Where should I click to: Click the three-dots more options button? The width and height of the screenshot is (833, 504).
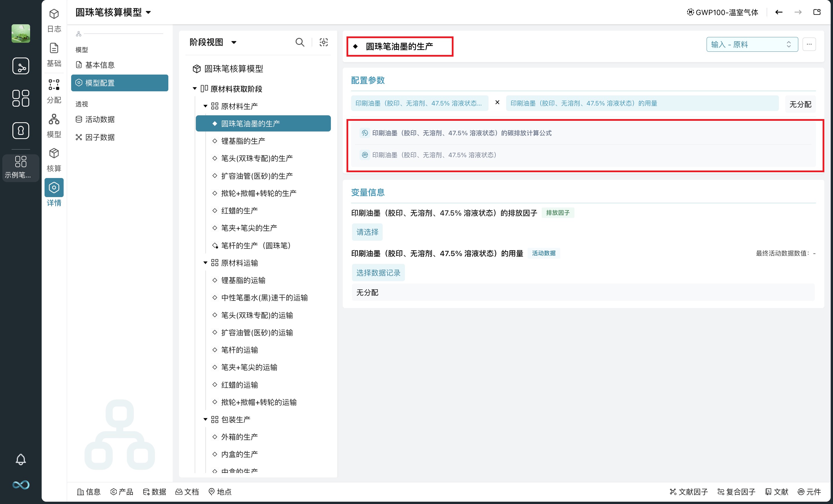[x=809, y=44]
